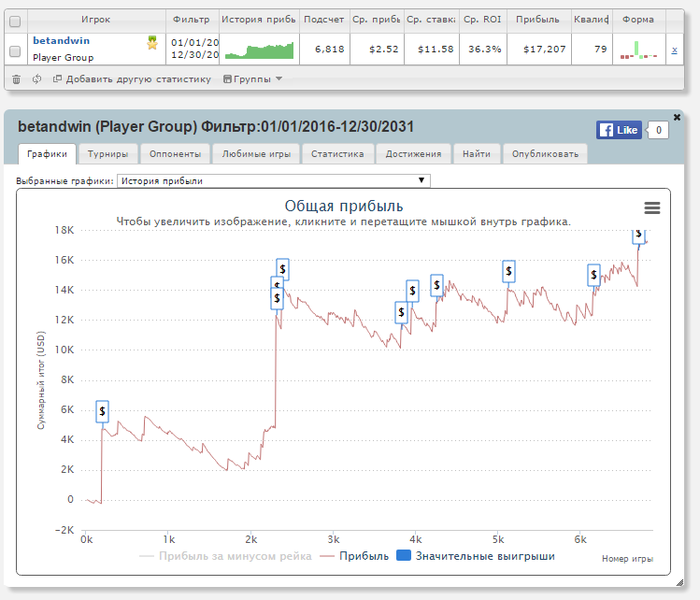Remove betandwin row with the x link
The width and height of the screenshot is (700, 600).
[674, 50]
